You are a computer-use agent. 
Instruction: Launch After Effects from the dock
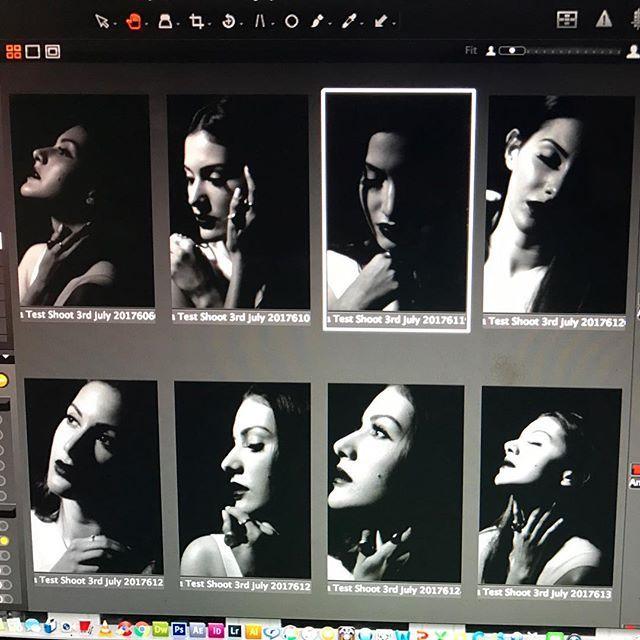198,630
